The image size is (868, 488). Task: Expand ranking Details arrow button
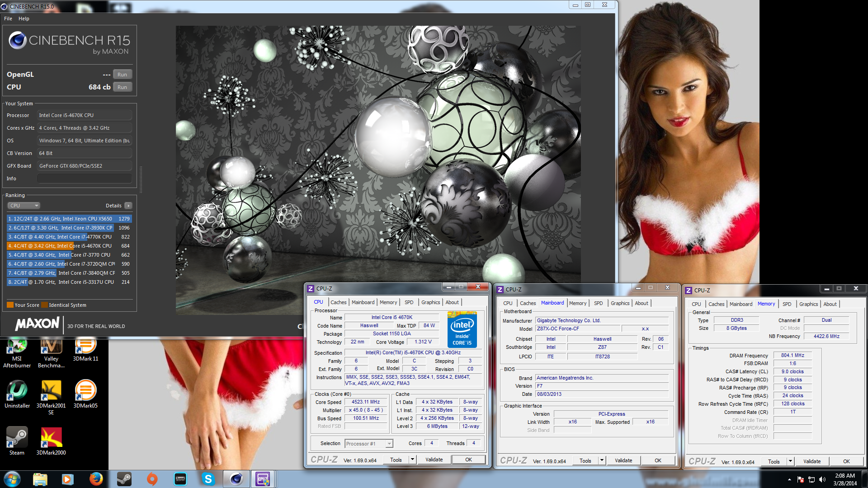coord(128,206)
